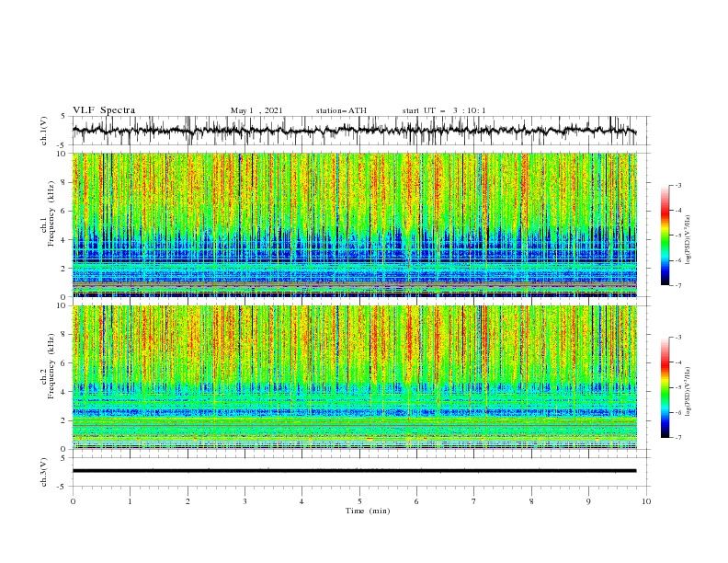Click the "5" voltage tick of ch.1(V) axis
728x563 pixels.
tap(63, 117)
